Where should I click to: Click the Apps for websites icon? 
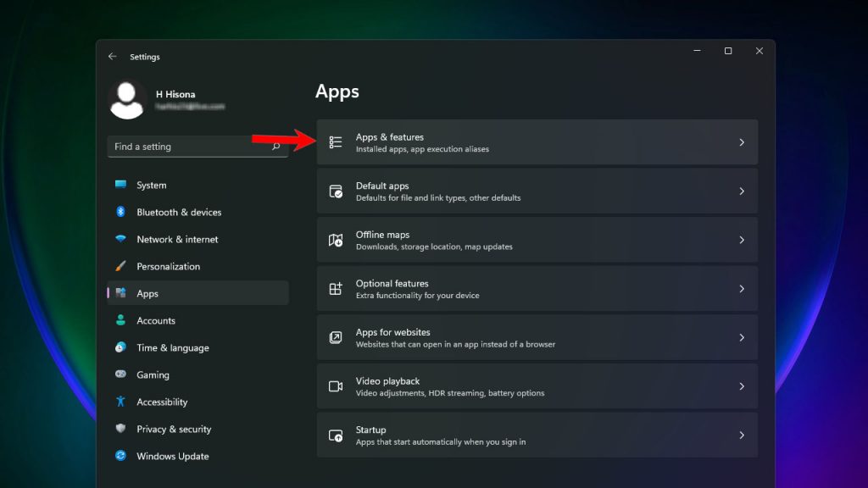336,337
